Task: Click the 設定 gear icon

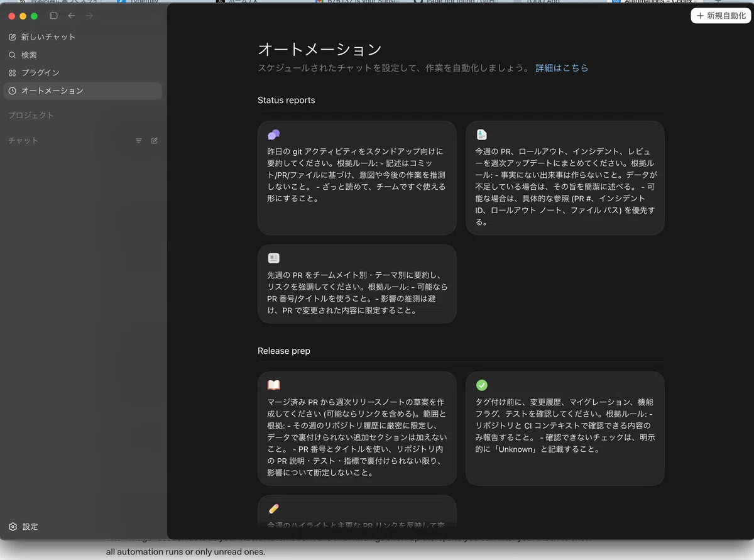Action: click(13, 527)
